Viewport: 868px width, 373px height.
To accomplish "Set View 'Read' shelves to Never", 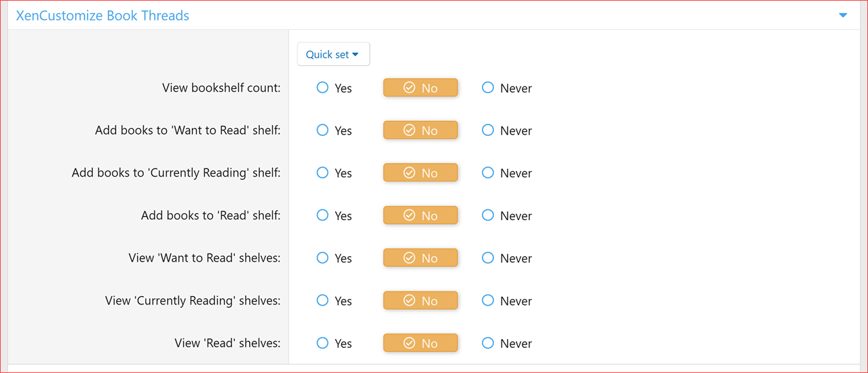I will pyautogui.click(x=488, y=343).
